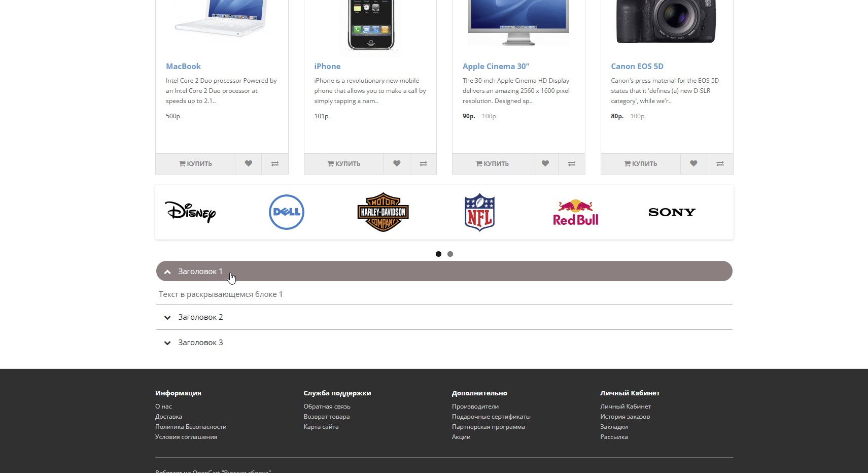Click the MacBook price 500р.

pos(173,116)
